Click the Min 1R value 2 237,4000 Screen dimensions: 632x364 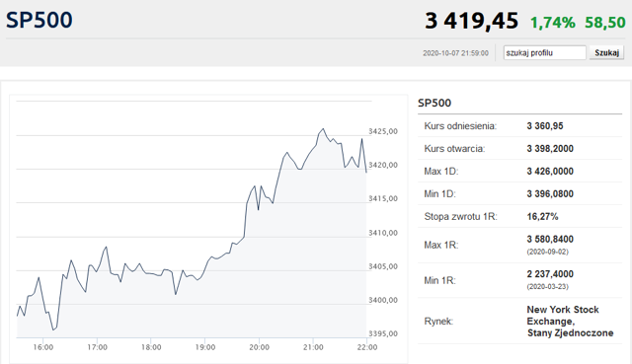click(550, 274)
